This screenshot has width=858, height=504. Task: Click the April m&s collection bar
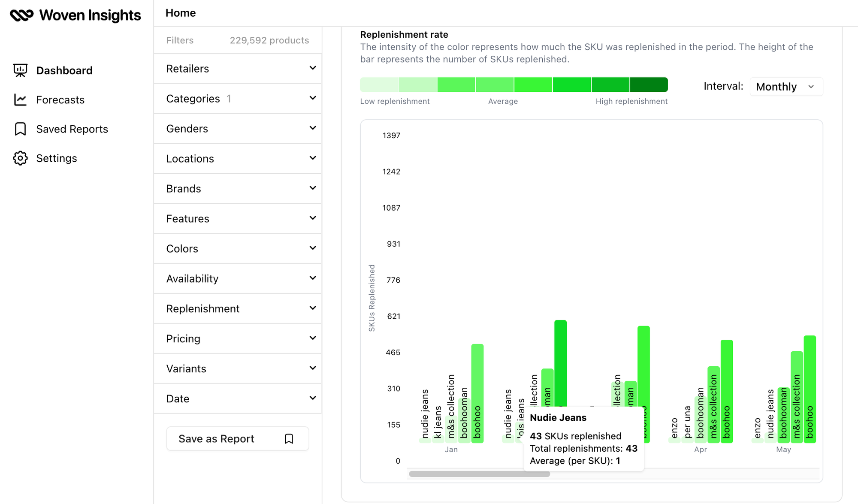click(713, 404)
